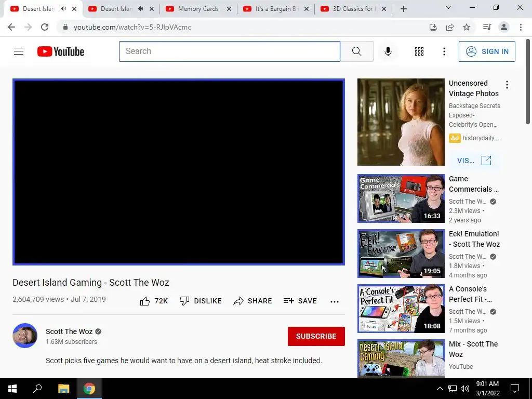Open YouTube settings three-dot menu
Viewport: 532px width, 399px height.
tap(444, 51)
